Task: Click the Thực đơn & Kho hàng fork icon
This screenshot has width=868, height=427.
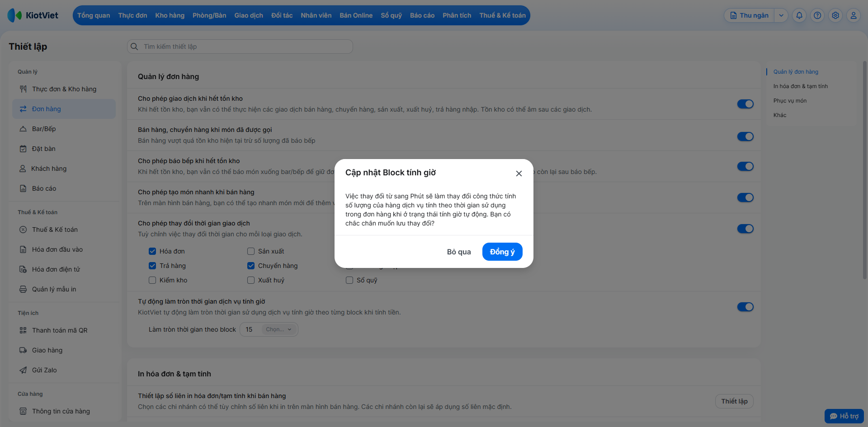Action: coord(23,89)
